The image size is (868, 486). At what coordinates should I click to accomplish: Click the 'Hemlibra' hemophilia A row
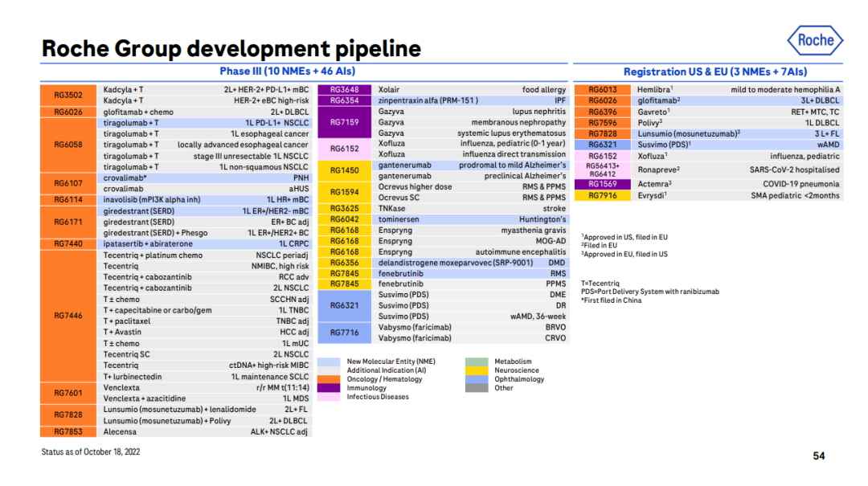738,90
